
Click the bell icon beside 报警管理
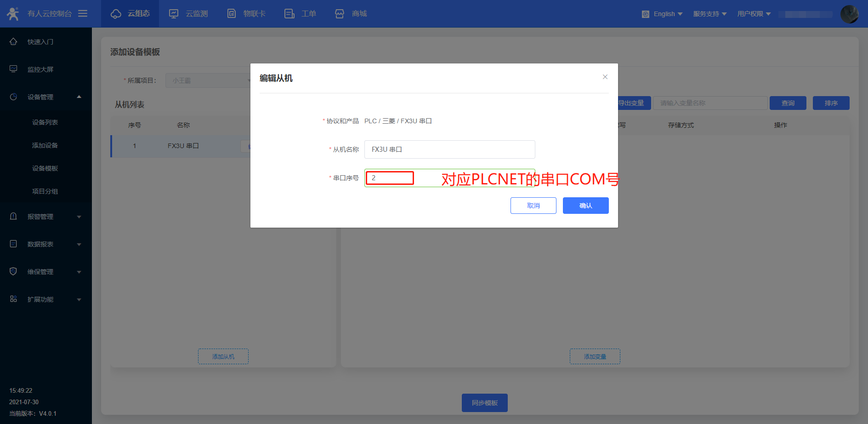click(x=13, y=216)
